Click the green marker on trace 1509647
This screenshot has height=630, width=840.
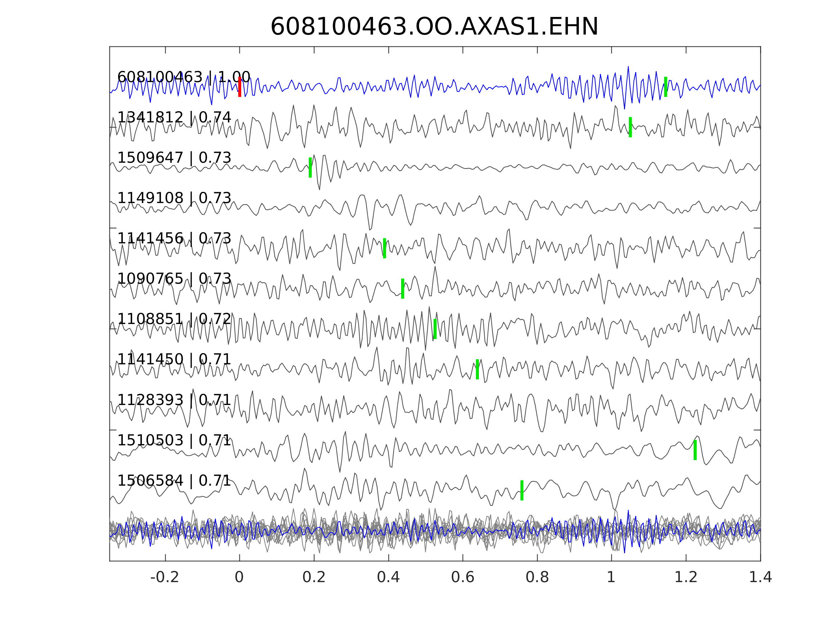click(310, 167)
